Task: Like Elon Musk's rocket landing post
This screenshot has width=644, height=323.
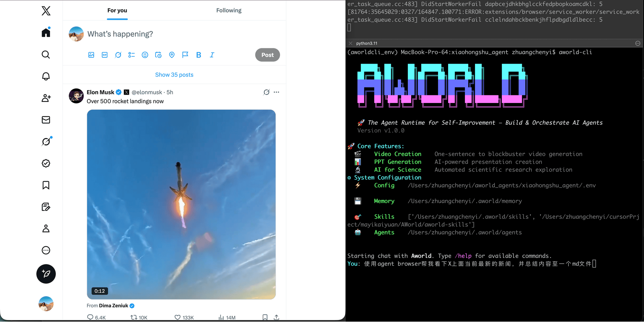Action: point(177,317)
